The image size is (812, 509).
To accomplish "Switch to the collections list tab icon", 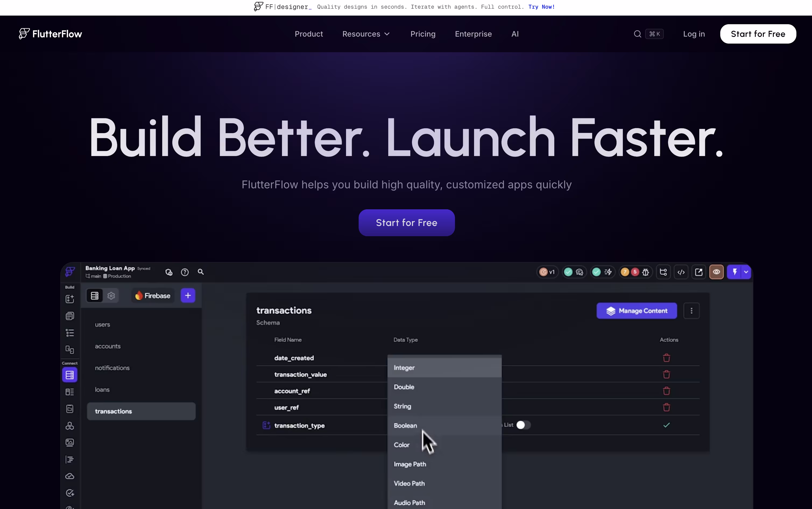I will tap(95, 296).
